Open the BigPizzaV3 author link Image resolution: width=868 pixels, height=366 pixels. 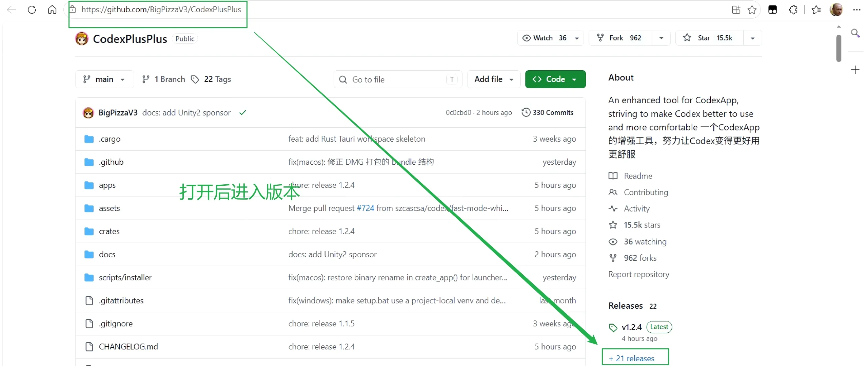(118, 113)
